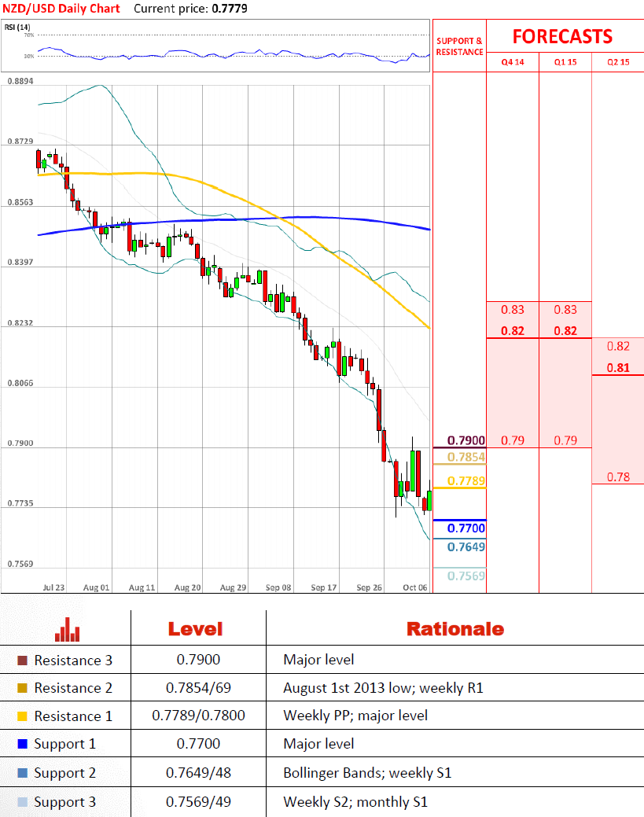Click rationale 'Weekly PP; major level'
This screenshot has width=644, height=817.
355,716
